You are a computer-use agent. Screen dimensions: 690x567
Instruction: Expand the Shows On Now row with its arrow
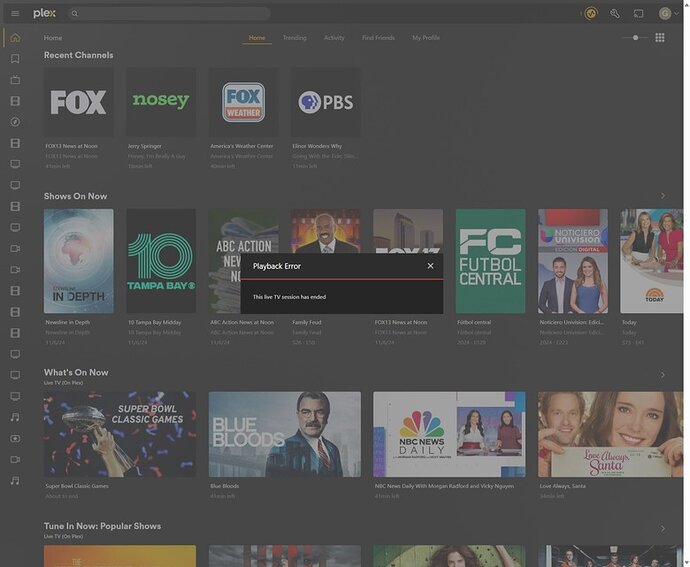(663, 196)
